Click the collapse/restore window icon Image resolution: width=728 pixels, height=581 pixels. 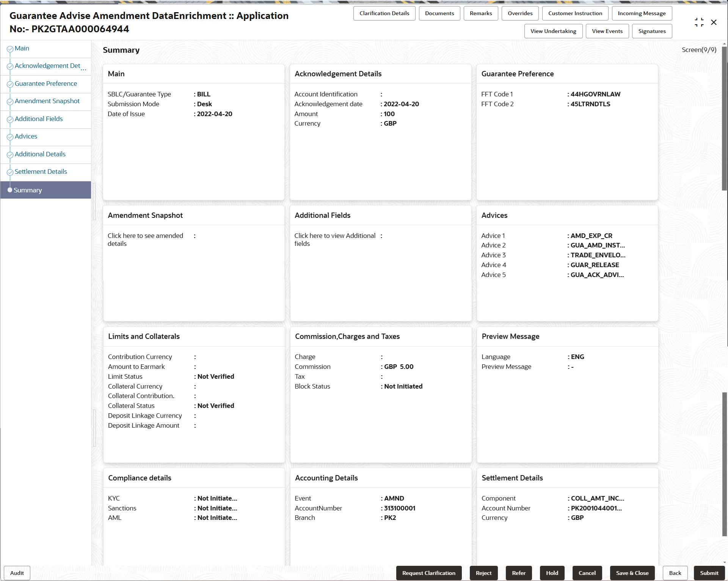click(x=699, y=22)
